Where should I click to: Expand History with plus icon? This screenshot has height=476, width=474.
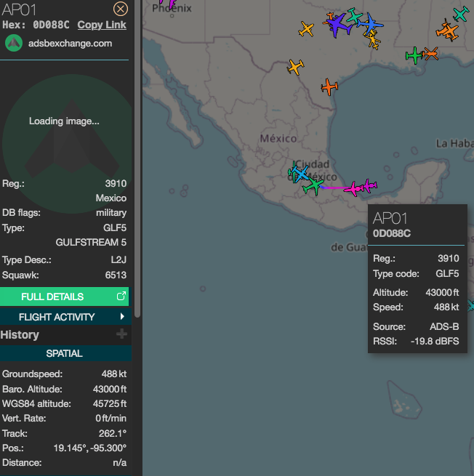[121, 334]
